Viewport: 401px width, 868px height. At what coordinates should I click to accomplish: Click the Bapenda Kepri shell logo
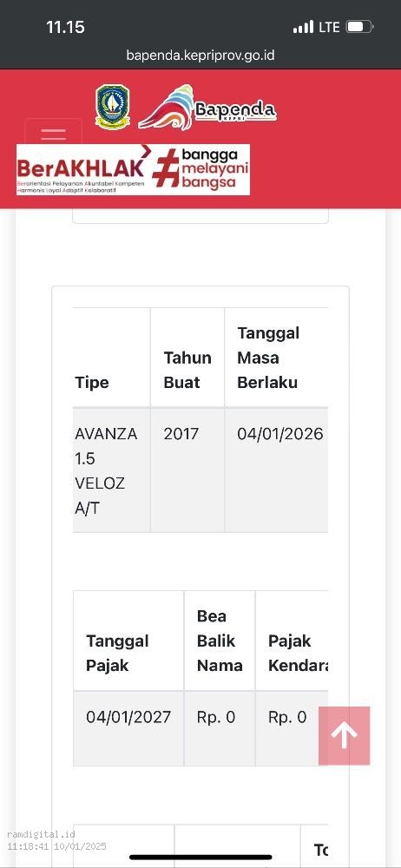pos(207,108)
